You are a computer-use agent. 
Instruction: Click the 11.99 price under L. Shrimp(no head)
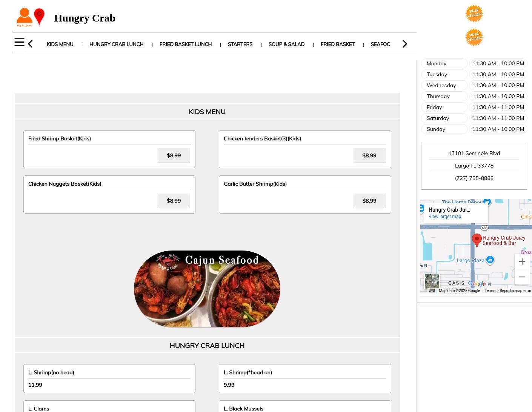tap(35, 385)
